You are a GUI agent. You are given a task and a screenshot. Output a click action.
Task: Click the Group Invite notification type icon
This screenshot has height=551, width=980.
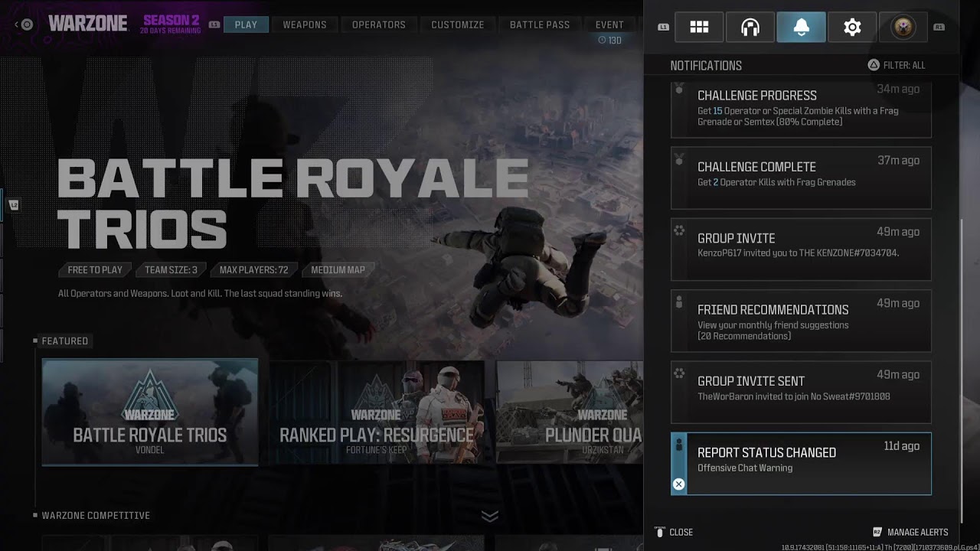point(678,230)
